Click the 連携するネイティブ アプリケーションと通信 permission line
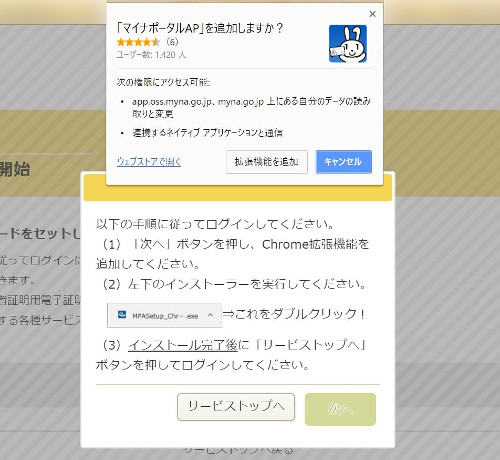Viewport: 500px width, 460px height. [x=207, y=133]
